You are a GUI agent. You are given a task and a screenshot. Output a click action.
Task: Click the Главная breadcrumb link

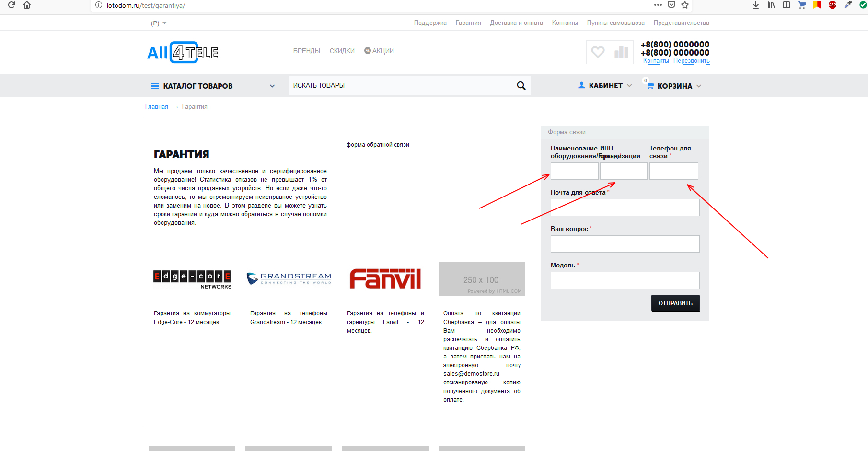[x=157, y=107]
